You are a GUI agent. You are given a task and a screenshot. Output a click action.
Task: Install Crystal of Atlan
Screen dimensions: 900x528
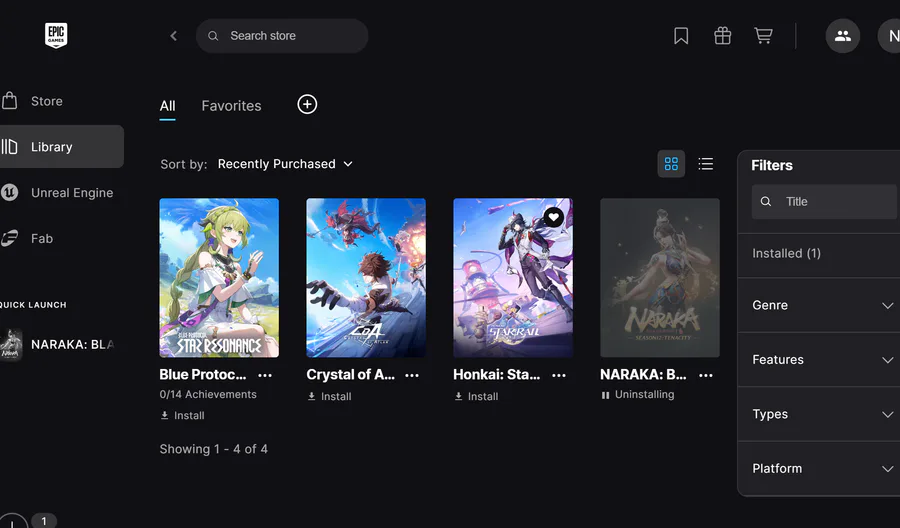329,397
